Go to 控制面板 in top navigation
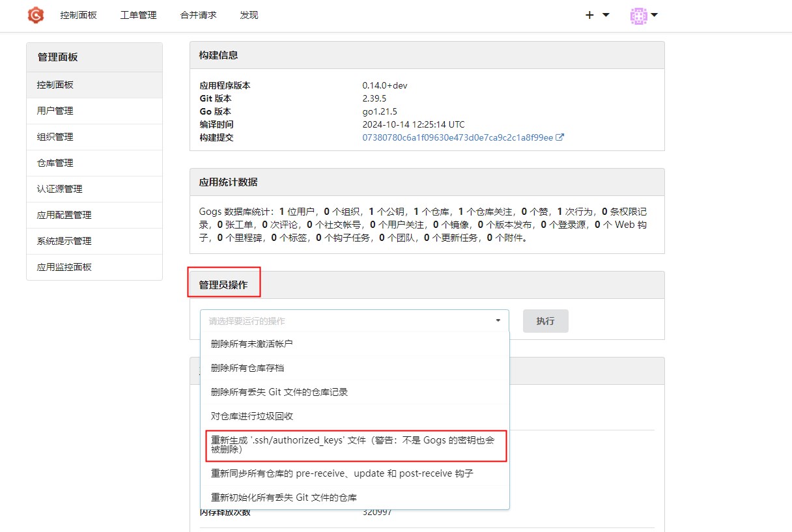The width and height of the screenshot is (792, 532). tap(78, 15)
